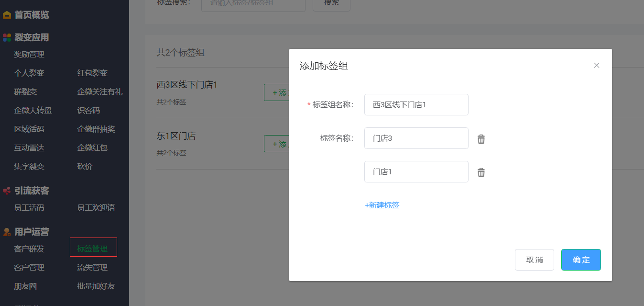Open 集字裂变 menu item

[x=29, y=166]
